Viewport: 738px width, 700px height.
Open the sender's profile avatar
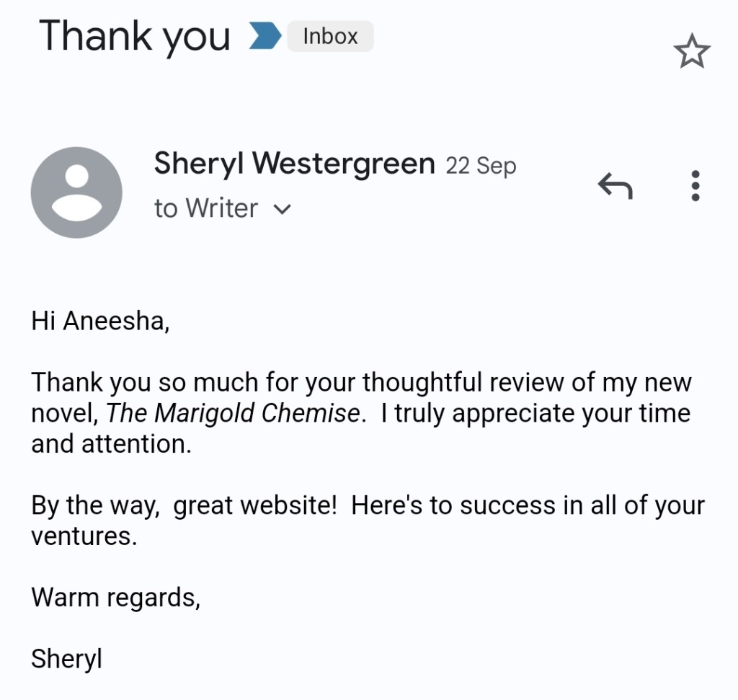click(x=76, y=192)
